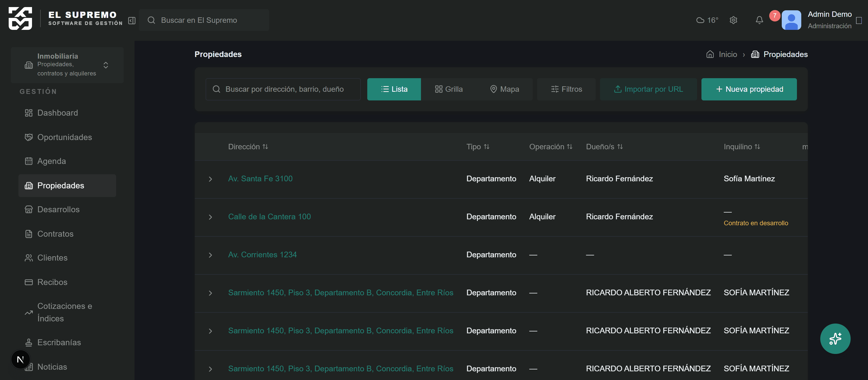Focus the global Buscar en El Supremo field
The width and height of the screenshot is (868, 380).
204,20
